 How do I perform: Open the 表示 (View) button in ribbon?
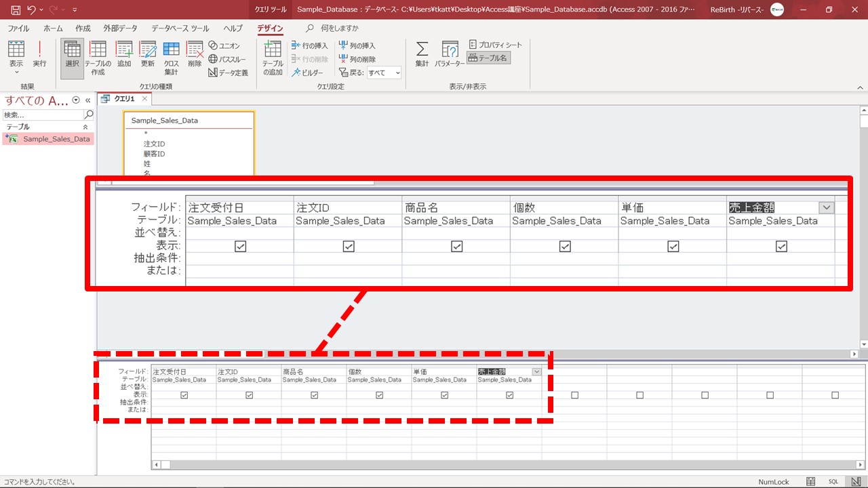tap(16, 54)
